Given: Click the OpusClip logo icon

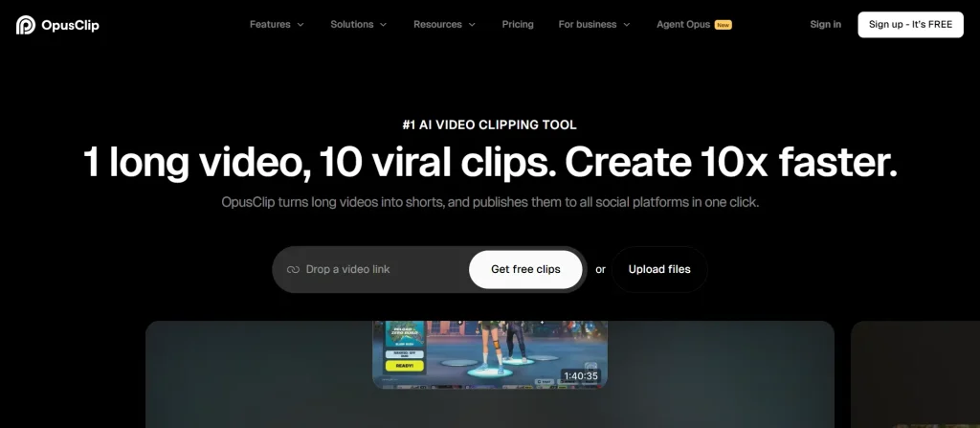Looking at the screenshot, I should pyautogui.click(x=26, y=25).
